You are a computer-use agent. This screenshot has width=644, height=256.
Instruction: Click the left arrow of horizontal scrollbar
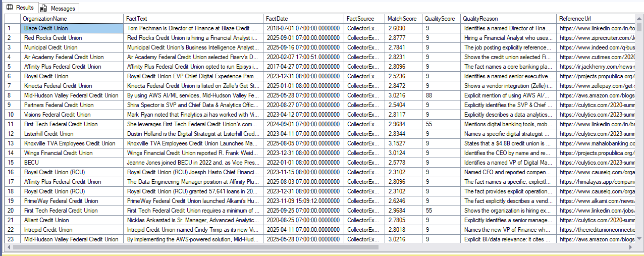point(8,247)
